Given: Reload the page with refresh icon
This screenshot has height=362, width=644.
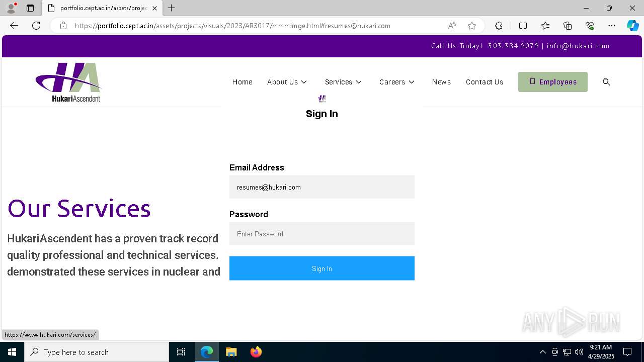Looking at the screenshot, I should tap(36, 26).
